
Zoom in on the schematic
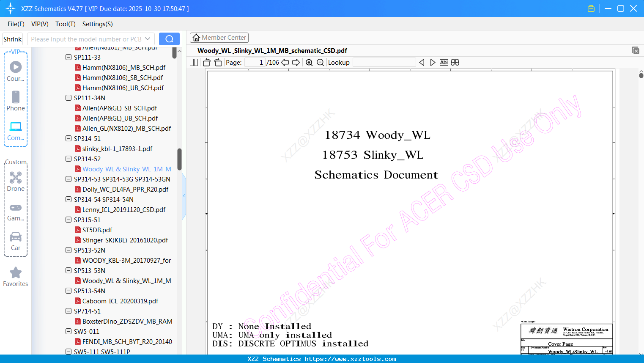point(309,62)
